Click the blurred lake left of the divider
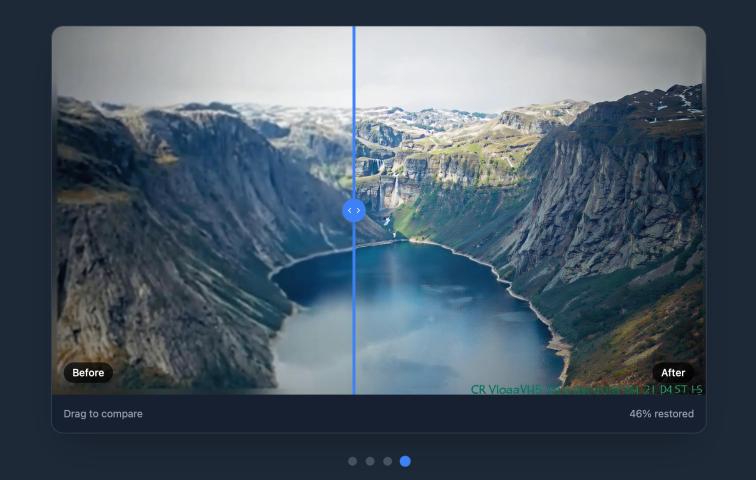756x480 pixels. click(315, 320)
